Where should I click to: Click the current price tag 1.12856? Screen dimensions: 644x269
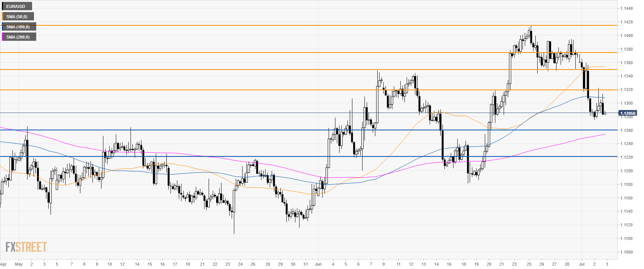coord(627,113)
